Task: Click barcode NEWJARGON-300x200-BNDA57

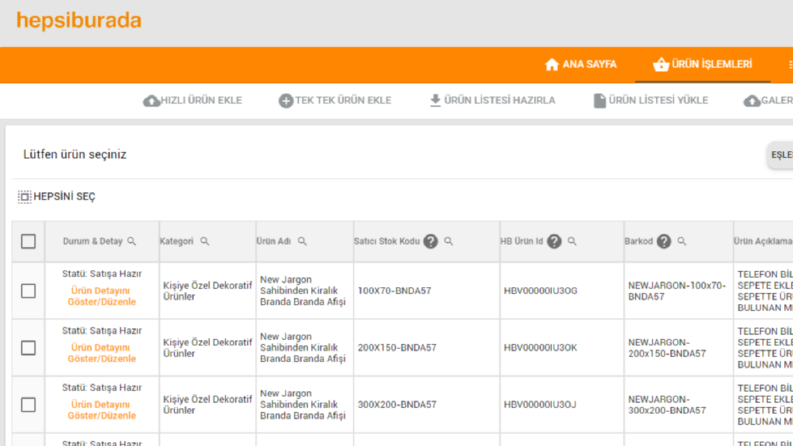Action: 667,405
